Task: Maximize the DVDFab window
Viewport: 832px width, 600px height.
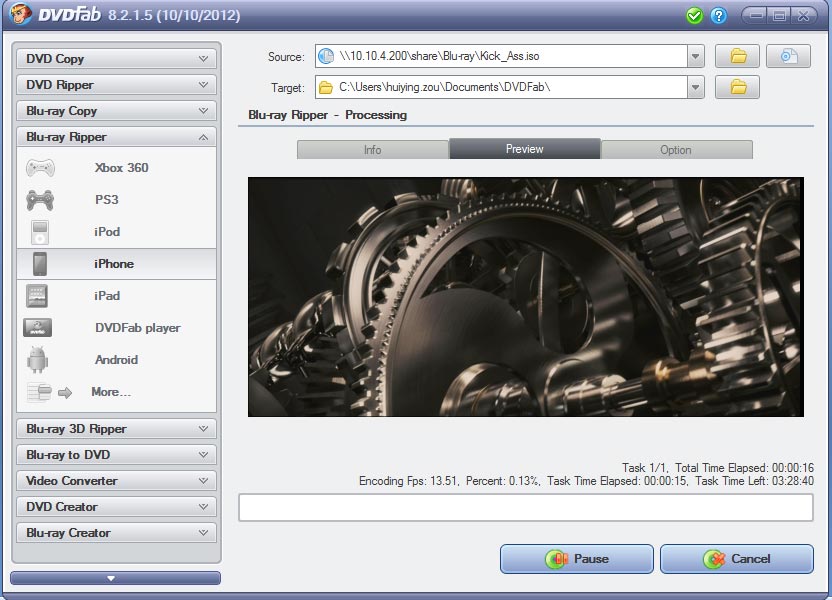Action: pos(779,16)
